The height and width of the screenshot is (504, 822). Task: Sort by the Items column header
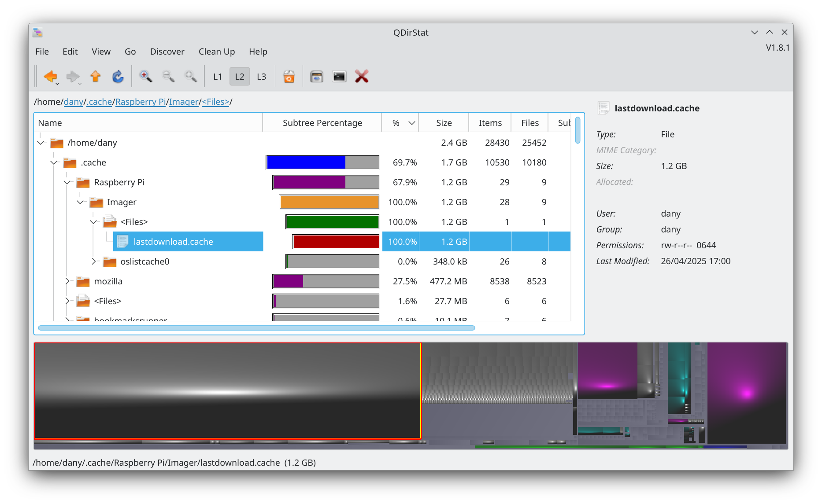(x=490, y=123)
